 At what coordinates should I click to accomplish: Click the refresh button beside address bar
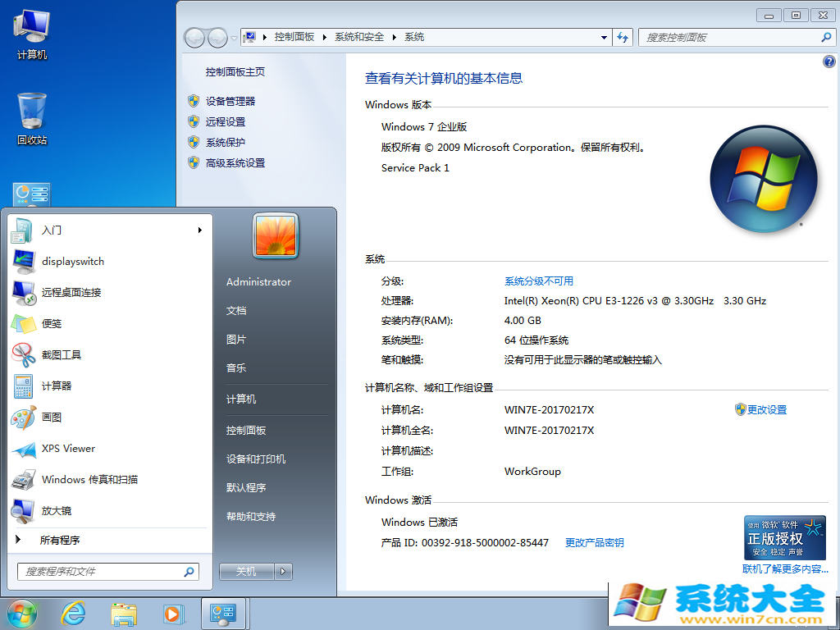tap(623, 38)
